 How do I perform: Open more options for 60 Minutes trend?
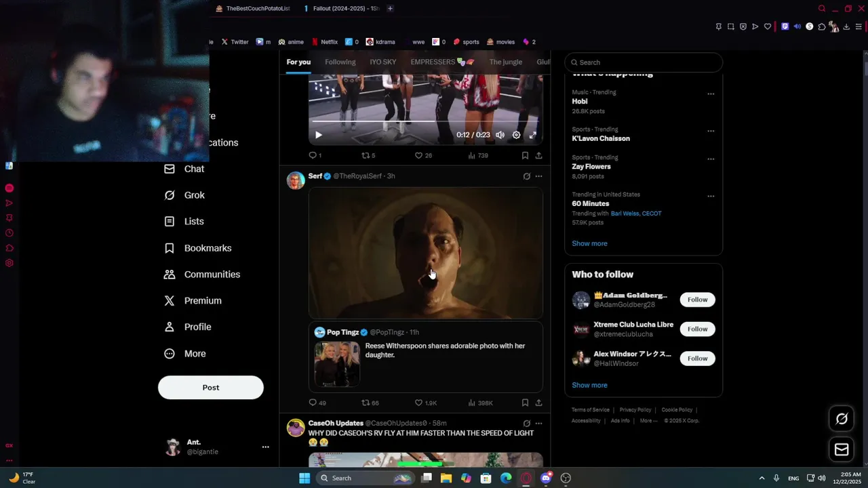coord(711,197)
